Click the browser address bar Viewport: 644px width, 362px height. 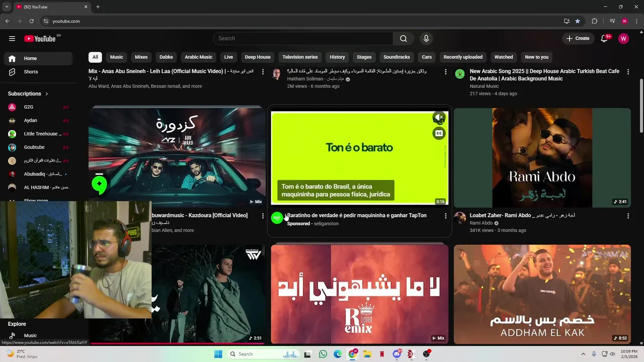coord(302,21)
